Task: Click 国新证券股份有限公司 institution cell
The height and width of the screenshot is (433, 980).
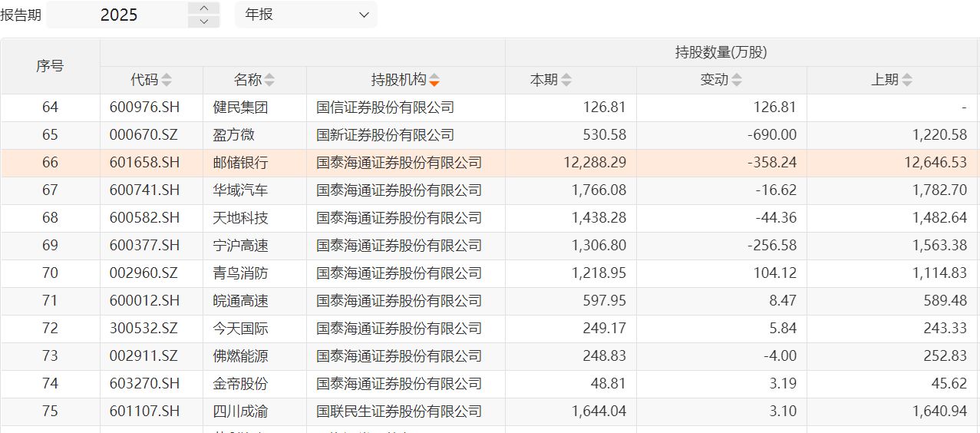Action: click(x=385, y=135)
